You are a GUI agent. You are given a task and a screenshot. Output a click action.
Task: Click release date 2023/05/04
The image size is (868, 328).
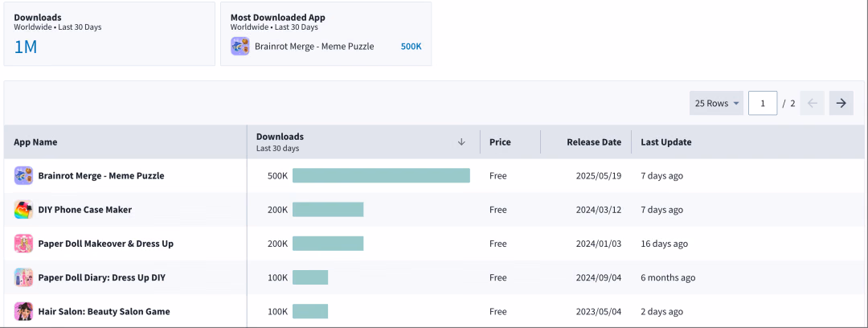(x=599, y=311)
